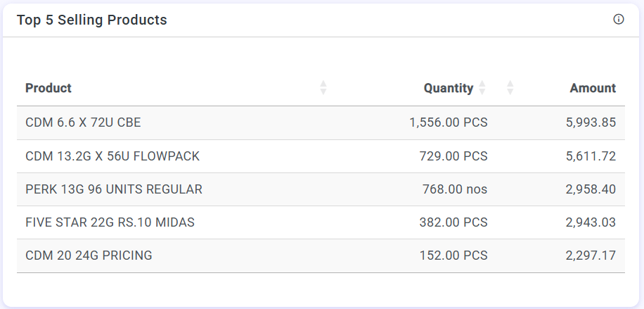Image resolution: width=644 pixels, height=309 pixels.
Task: Select the 2,958.40 amount value
Action: click(591, 189)
